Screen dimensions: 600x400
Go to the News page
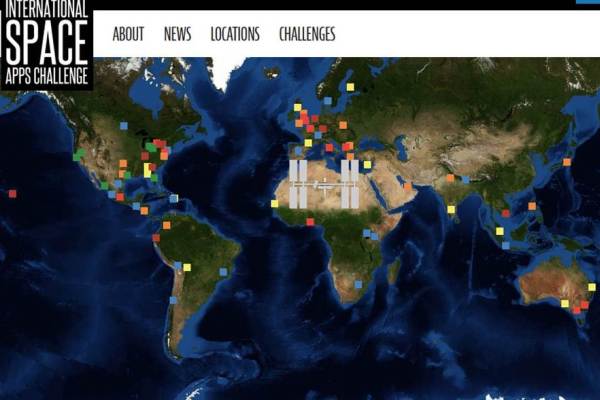177,34
